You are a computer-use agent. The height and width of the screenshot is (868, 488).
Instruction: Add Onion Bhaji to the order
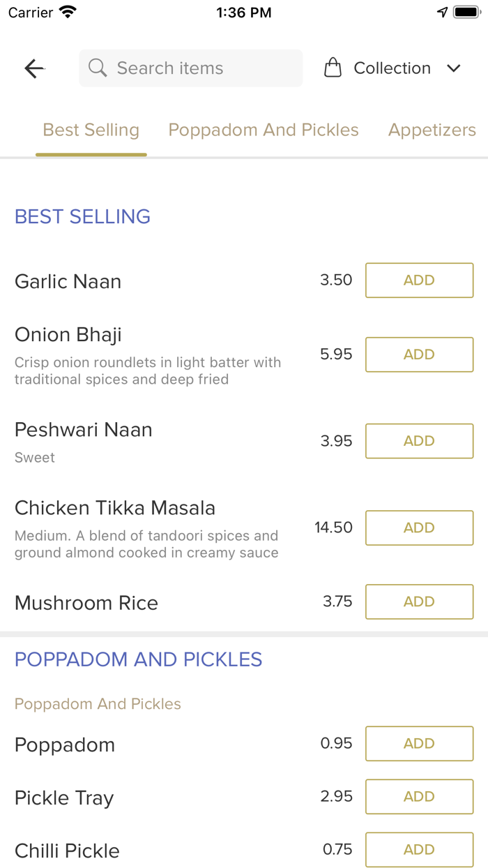[x=419, y=354]
